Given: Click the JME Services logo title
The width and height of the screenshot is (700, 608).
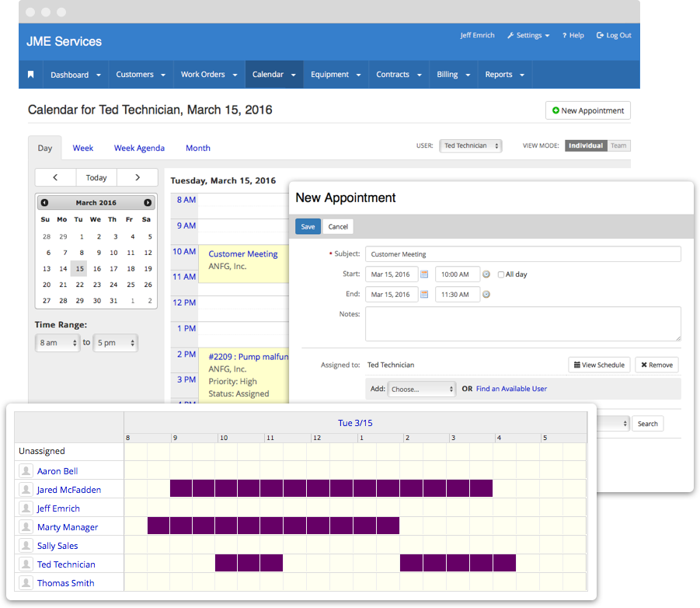Looking at the screenshot, I should [64, 41].
